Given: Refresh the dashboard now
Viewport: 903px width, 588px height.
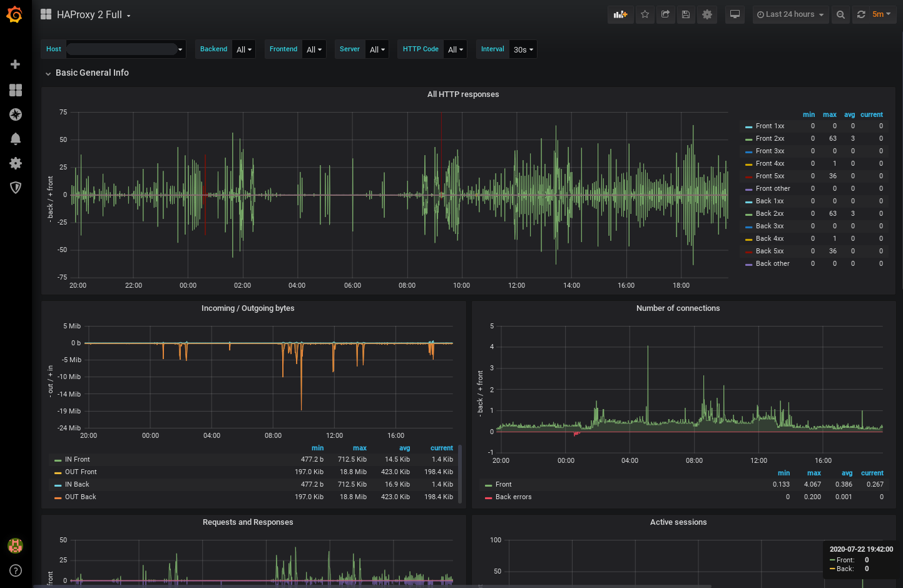Looking at the screenshot, I should coord(861,14).
